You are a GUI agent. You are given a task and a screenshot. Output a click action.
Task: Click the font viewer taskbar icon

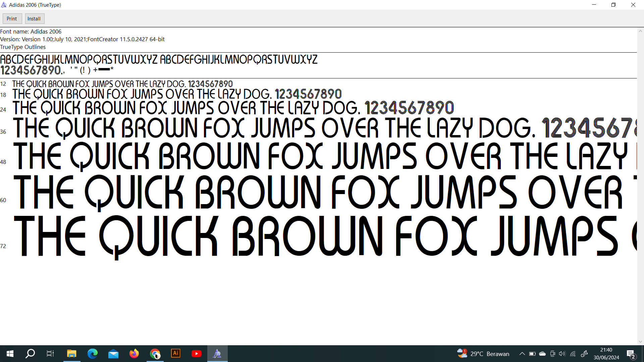click(217, 354)
